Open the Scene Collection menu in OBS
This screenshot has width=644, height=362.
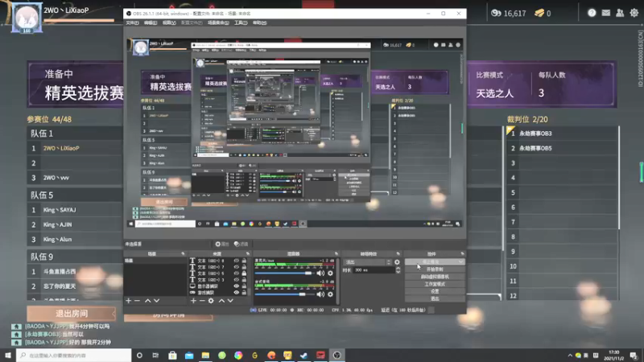(x=218, y=23)
